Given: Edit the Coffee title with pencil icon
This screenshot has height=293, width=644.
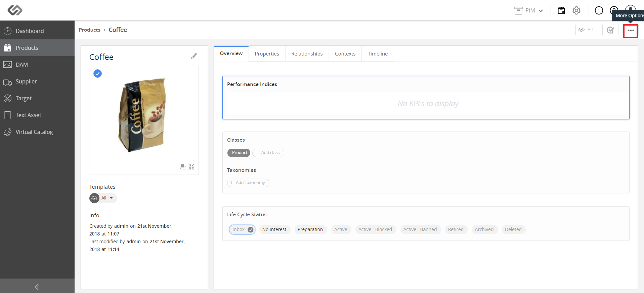Looking at the screenshot, I should pyautogui.click(x=194, y=56).
